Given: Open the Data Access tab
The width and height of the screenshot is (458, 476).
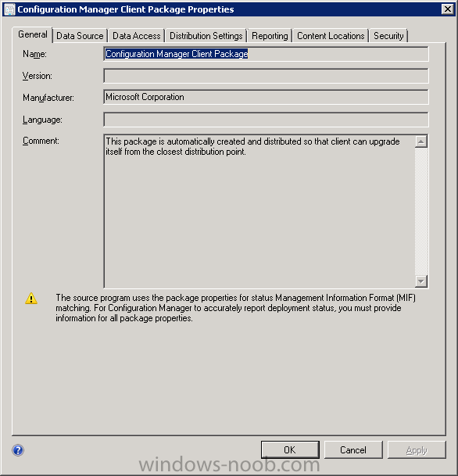Looking at the screenshot, I should (x=136, y=36).
